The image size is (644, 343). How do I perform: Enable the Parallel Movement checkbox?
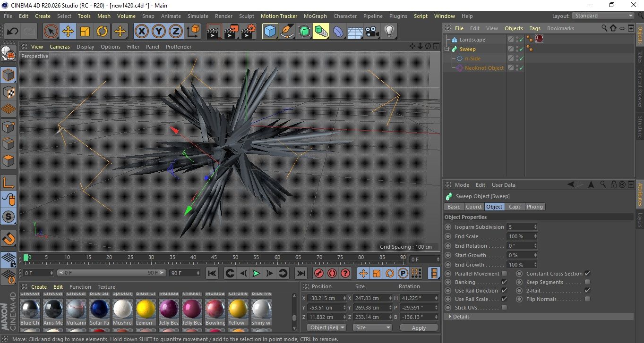click(504, 274)
